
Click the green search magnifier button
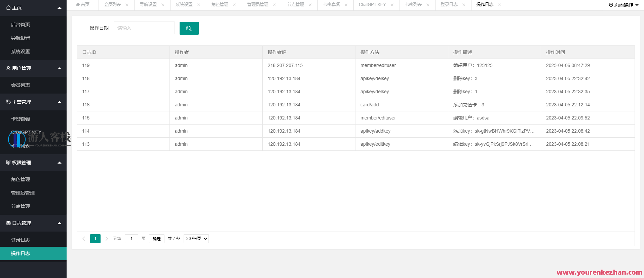point(189,28)
